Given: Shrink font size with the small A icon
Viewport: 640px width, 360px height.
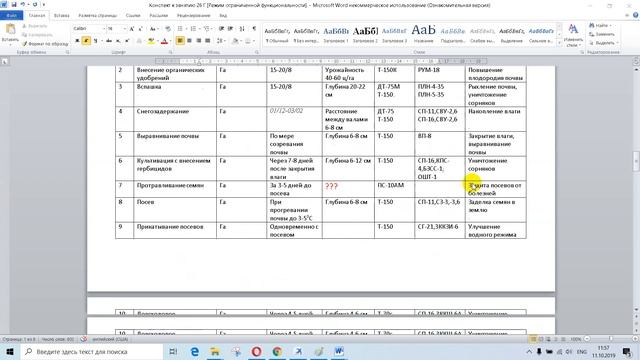Looking at the screenshot, I should pyautogui.click(x=140, y=29).
